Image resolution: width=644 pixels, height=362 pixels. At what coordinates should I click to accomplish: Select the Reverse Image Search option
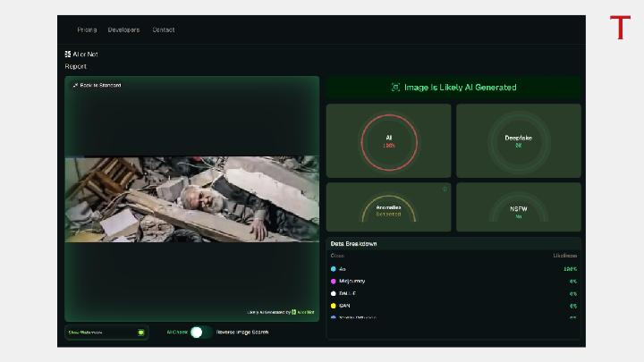(241, 332)
